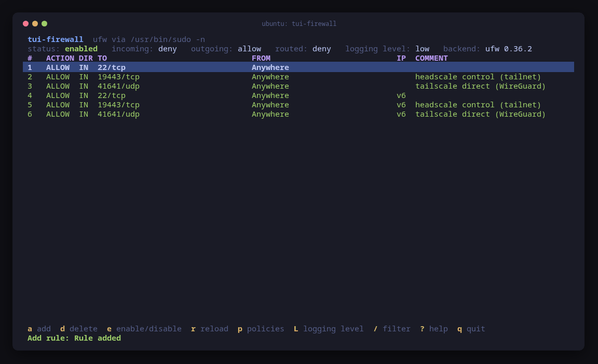Click 'Anywhere' in the rule 2 row

pyautogui.click(x=270, y=77)
